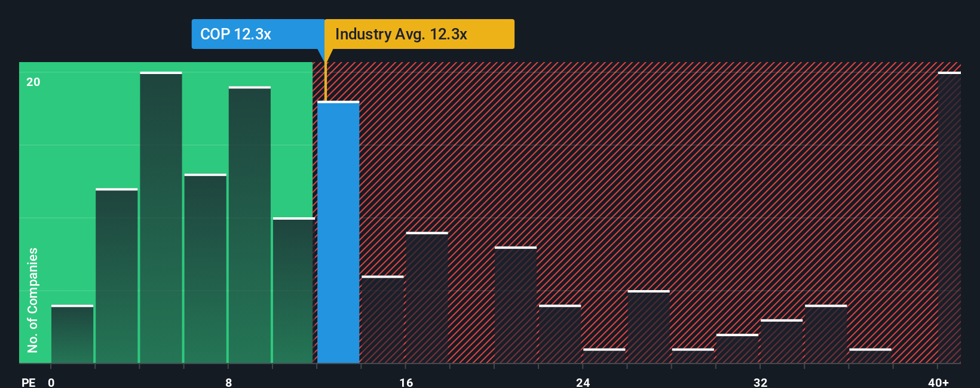Click the blue COP 12.3x label
The width and height of the screenshot is (980, 388).
(258, 34)
